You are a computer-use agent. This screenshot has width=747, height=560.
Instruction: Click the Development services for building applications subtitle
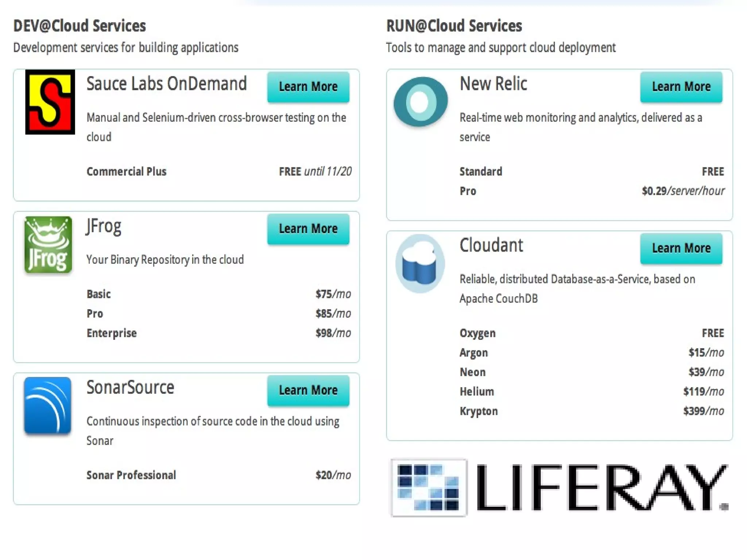[x=126, y=48]
